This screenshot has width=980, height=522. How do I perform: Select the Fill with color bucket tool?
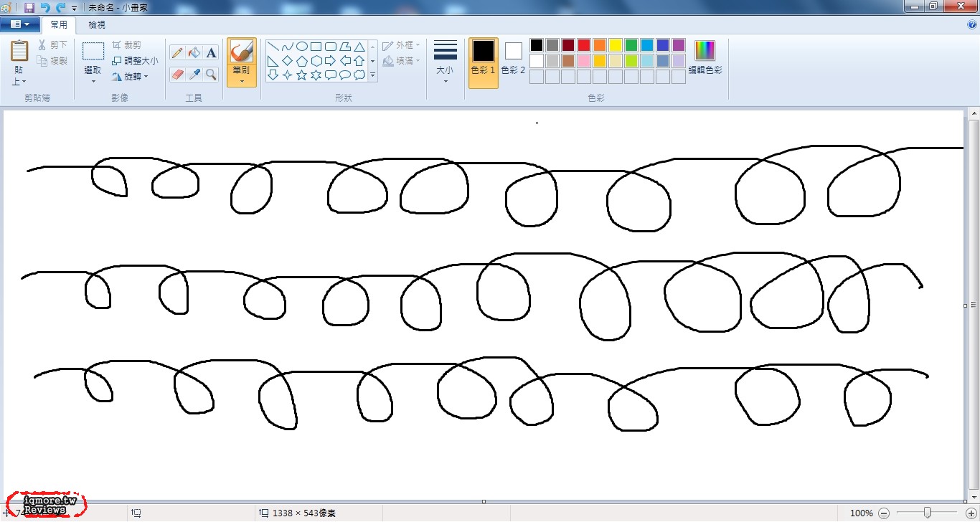click(x=194, y=53)
